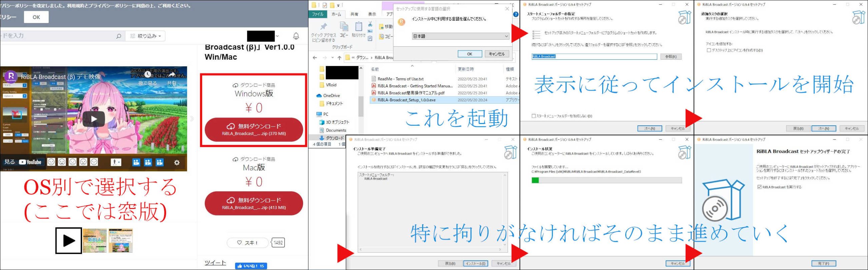Sort by the 種類 column header

tap(510, 69)
